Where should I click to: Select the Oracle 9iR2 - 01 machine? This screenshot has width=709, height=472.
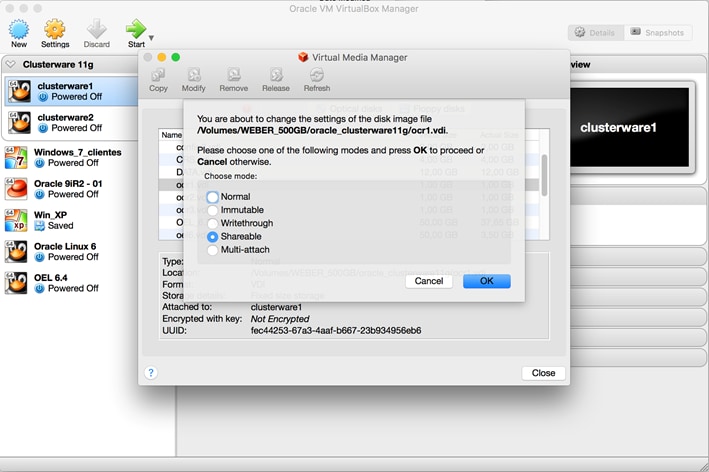(68, 189)
